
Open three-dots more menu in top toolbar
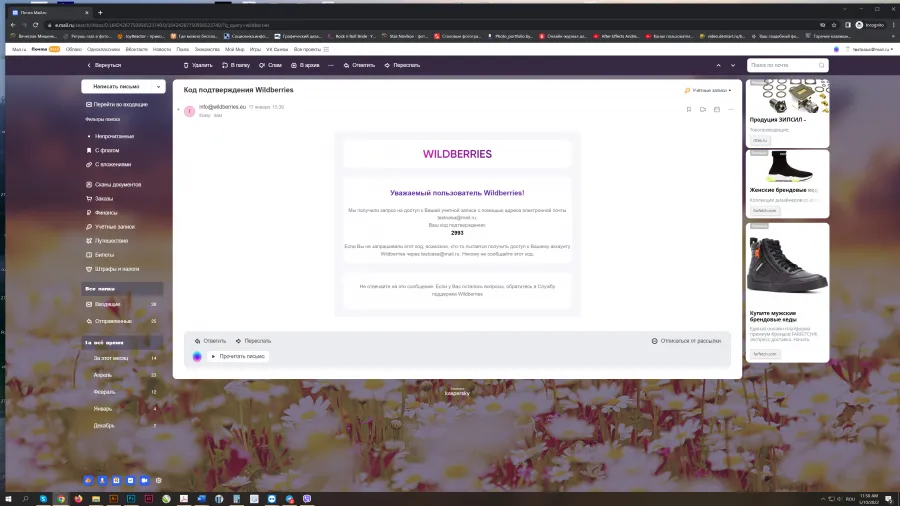point(331,65)
